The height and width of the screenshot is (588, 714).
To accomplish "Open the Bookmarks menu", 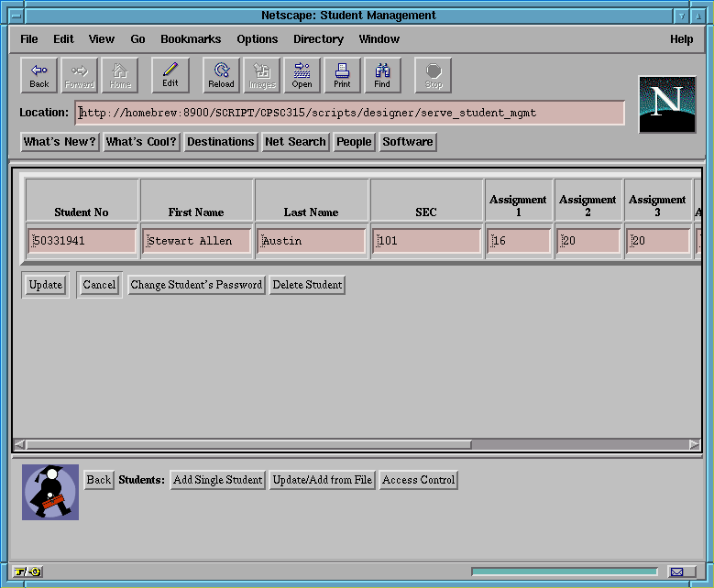I will 191,39.
